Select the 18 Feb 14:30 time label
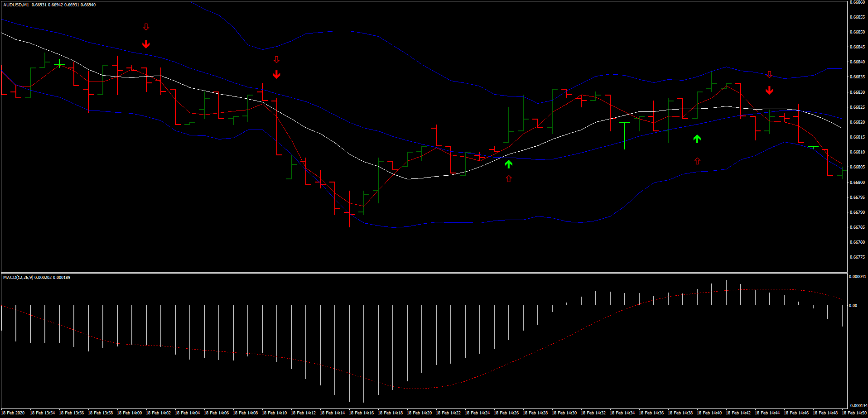This screenshot has height=418, width=868. point(564,413)
